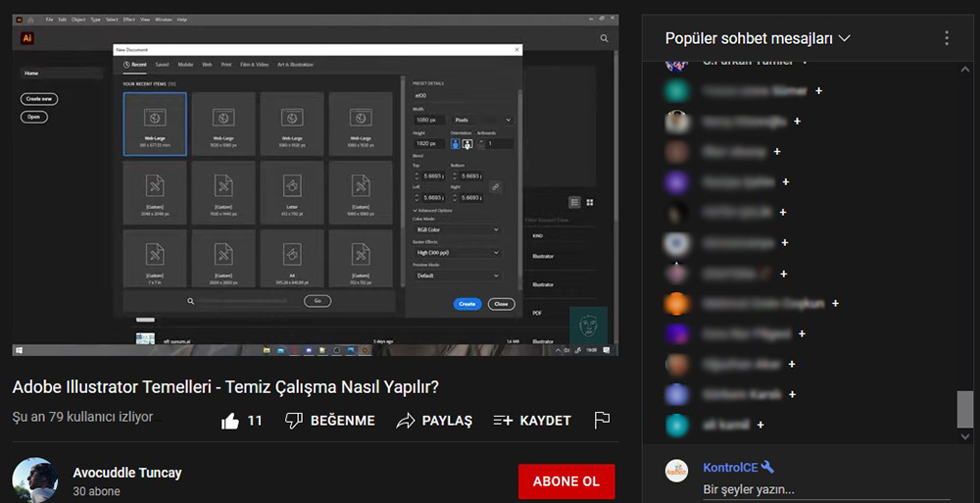Image resolution: width=980 pixels, height=503 pixels.
Task: Open the Window menu in the video
Action: (163, 20)
